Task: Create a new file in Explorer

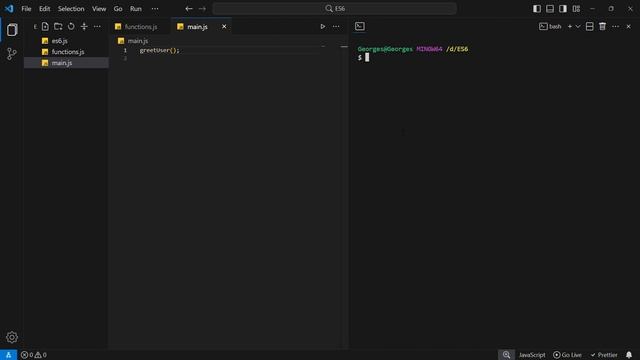Action: 45,27
